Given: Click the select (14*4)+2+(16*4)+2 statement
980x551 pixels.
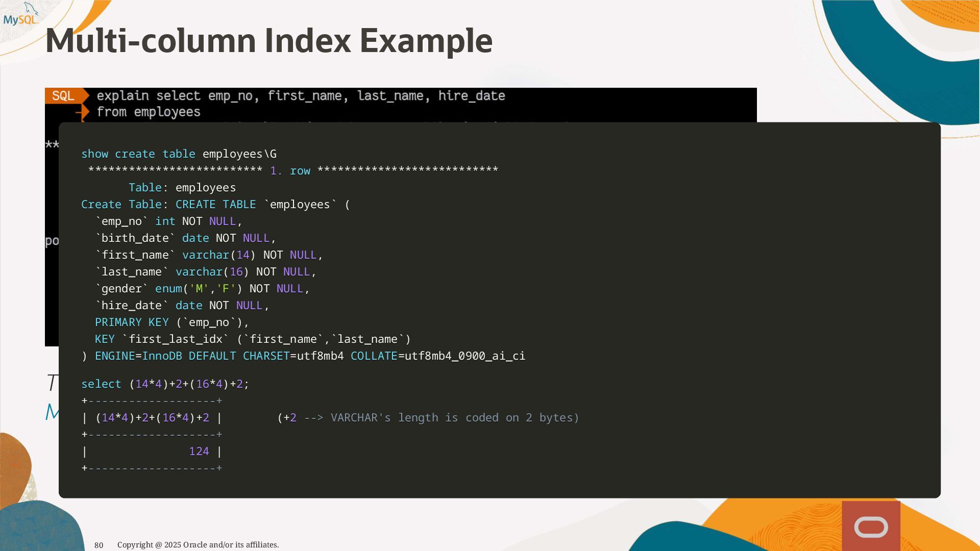Looking at the screenshot, I should [165, 384].
